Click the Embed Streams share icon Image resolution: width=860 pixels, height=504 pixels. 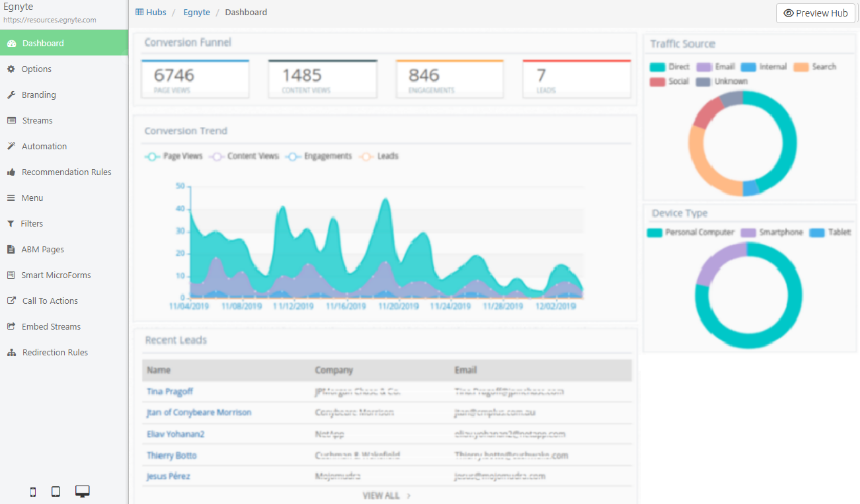point(11,327)
